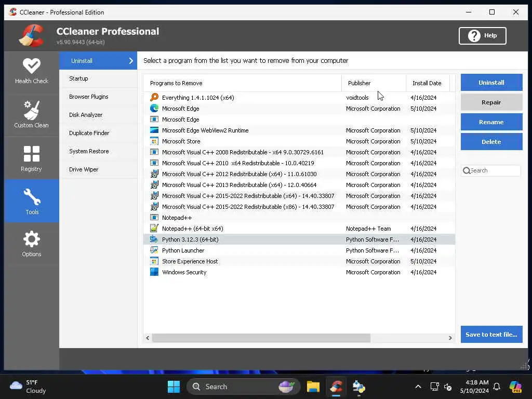Select Visual C++ 2015-2022 Redistributable (x64) row

tap(299, 196)
